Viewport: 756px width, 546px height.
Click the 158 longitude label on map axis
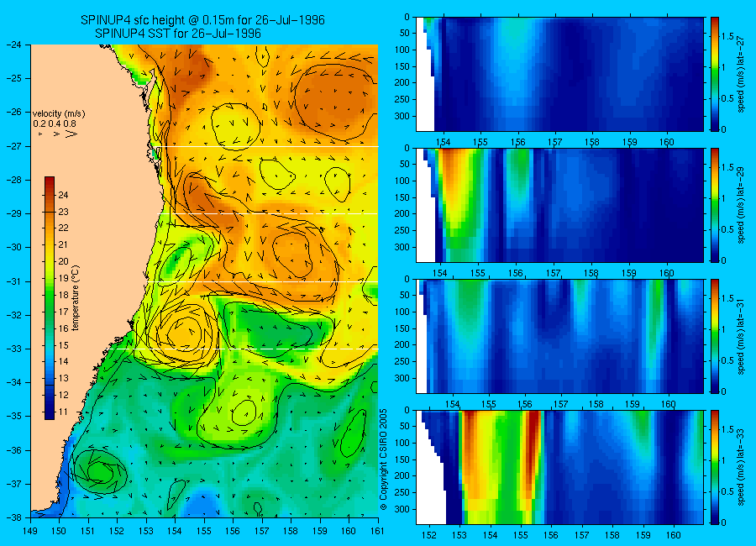(291, 531)
